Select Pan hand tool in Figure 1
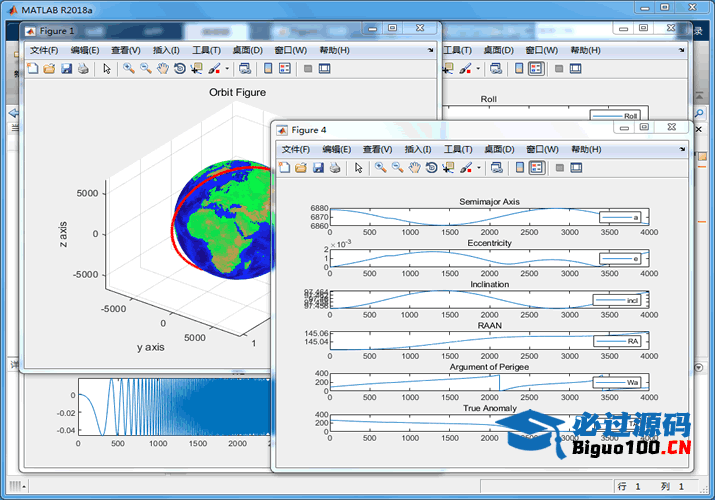The width and height of the screenshot is (715, 500). (x=163, y=69)
